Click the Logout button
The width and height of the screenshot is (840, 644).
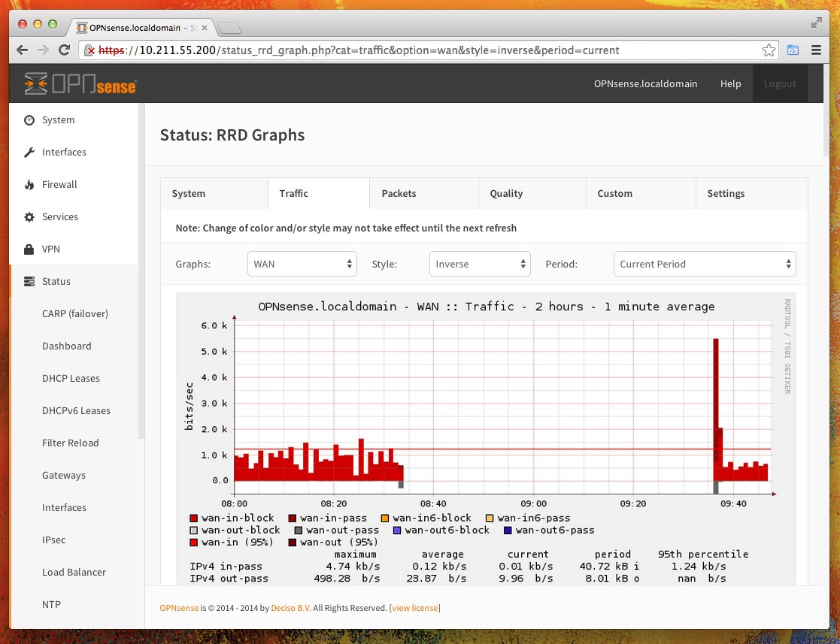(780, 83)
